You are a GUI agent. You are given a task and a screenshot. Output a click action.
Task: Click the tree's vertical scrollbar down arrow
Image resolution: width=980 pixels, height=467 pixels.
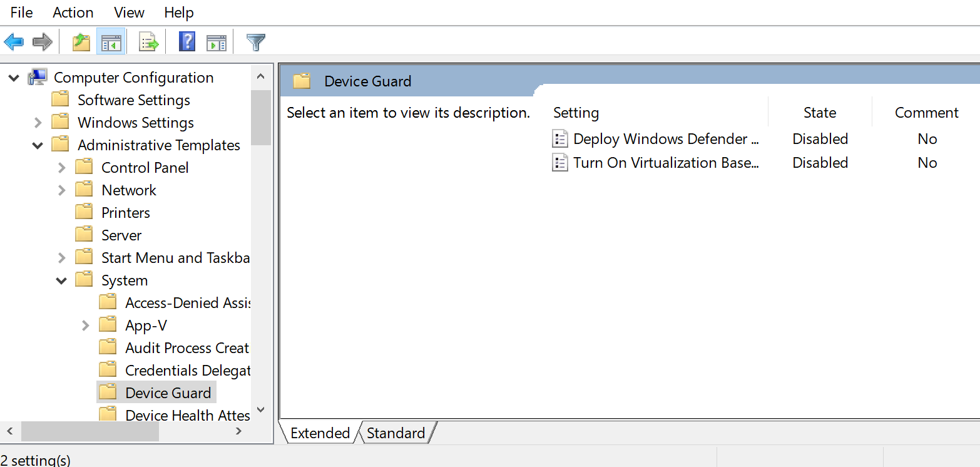261,410
